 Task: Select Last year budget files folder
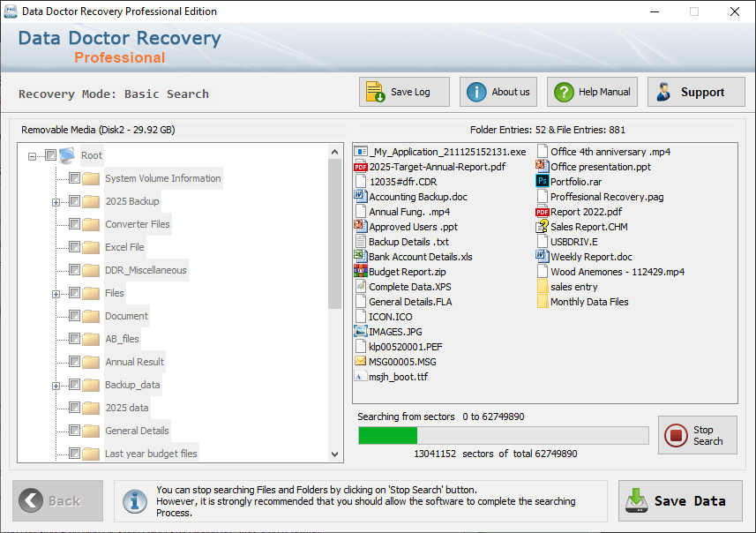151,454
